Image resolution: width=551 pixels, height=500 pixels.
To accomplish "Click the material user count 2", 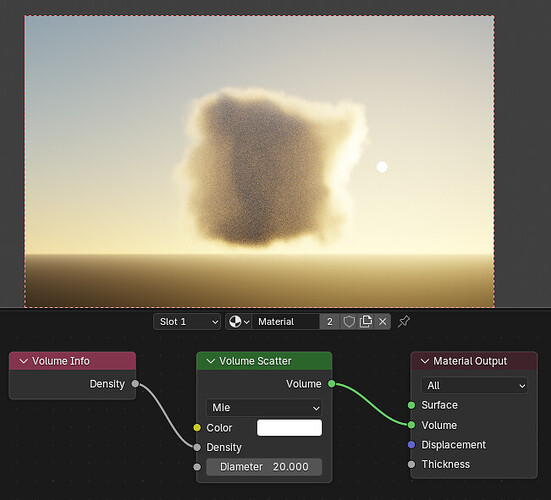I will (330, 322).
